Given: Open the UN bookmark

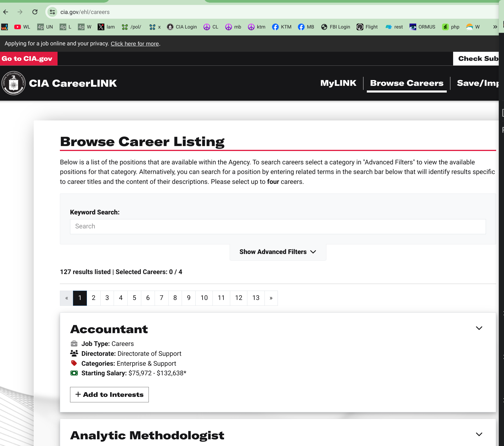Looking at the screenshot, I should 45,27.
